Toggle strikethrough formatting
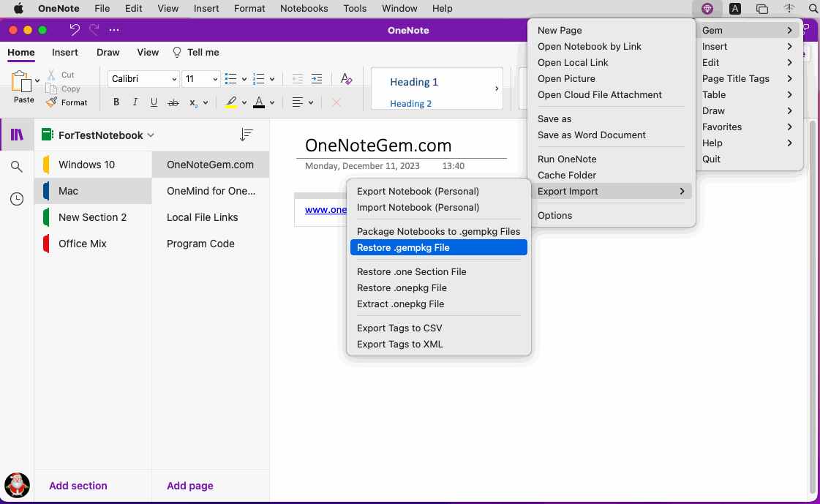Screen dimensions: 820x504 [173, 102]
